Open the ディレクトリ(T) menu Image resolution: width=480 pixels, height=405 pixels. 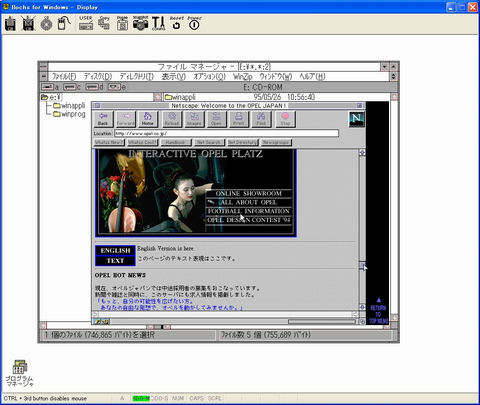pyautogui.click(x=137, y=77)
